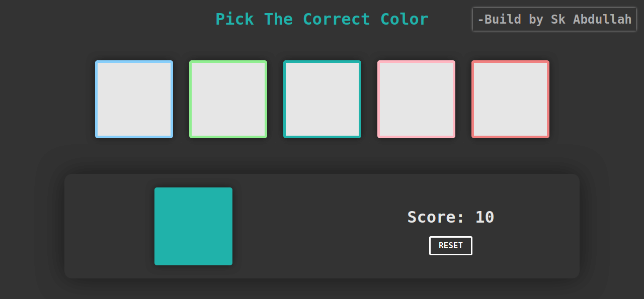The image size is (644, 299).
Task: Open the Build by Sk Abdullah badge
Action: coord(554,20)
